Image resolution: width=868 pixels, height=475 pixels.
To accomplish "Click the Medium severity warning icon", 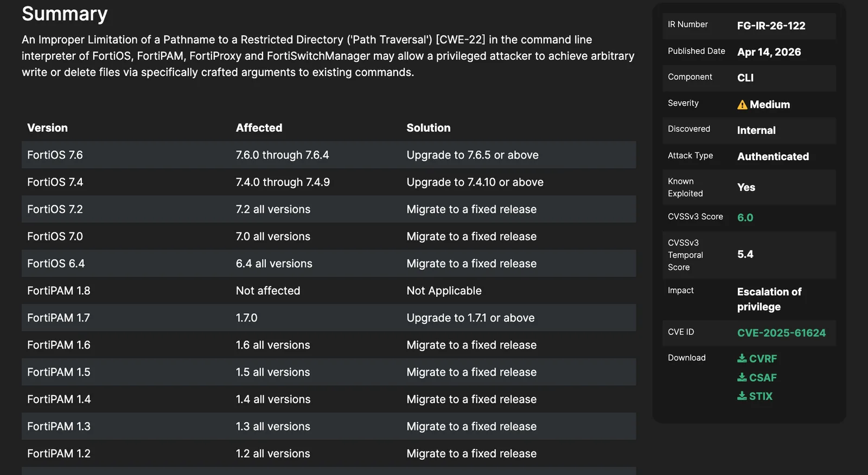I will click(x=742, y=105).
